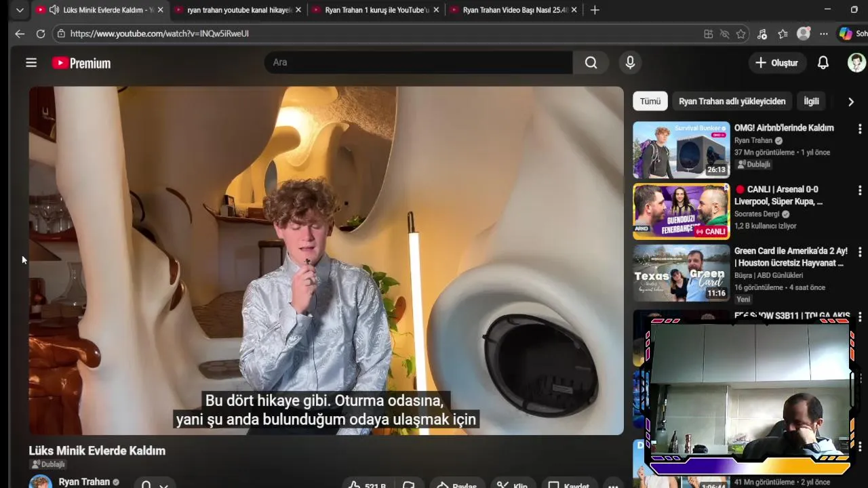
Task: Open CANLI Arsenal 0-0 Liverpool thumbnail
Action: 682,211
